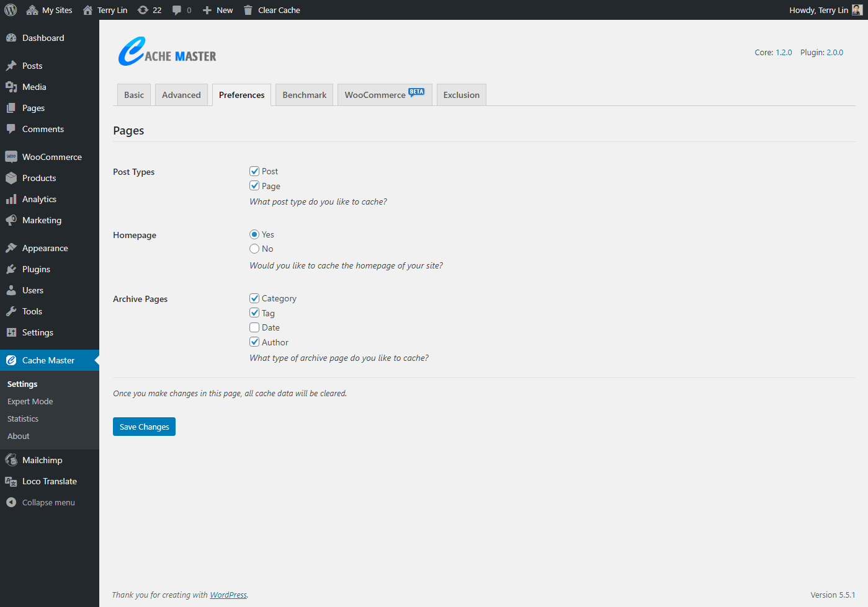
Task: Open My Sites menu in admin bar
Action: [49, 10]
